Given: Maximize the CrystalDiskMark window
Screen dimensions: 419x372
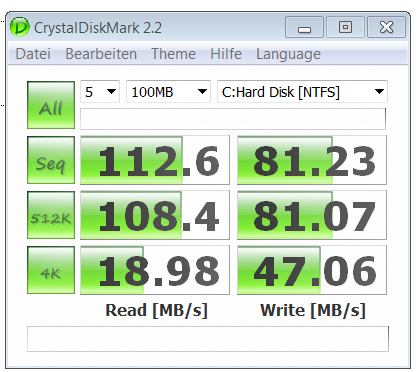Looking at the screenshot, I should coord(345,27).
